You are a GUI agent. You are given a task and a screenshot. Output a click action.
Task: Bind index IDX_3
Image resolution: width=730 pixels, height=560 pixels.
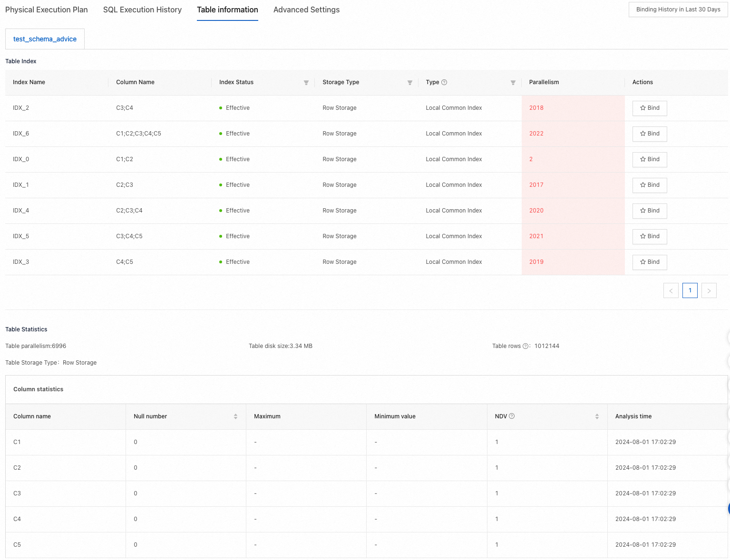[x=650, y=262]
